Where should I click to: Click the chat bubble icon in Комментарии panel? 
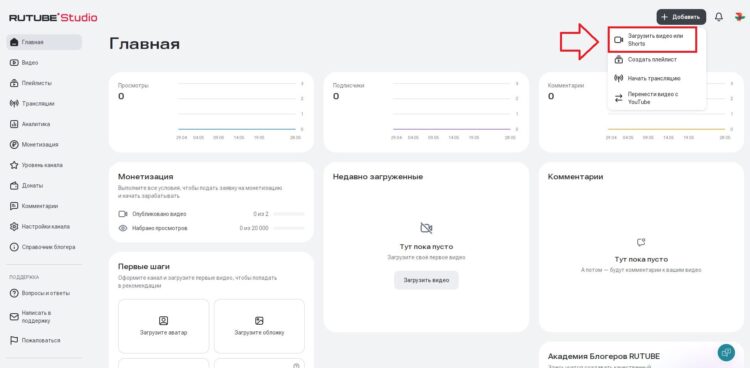coord(641,243)
